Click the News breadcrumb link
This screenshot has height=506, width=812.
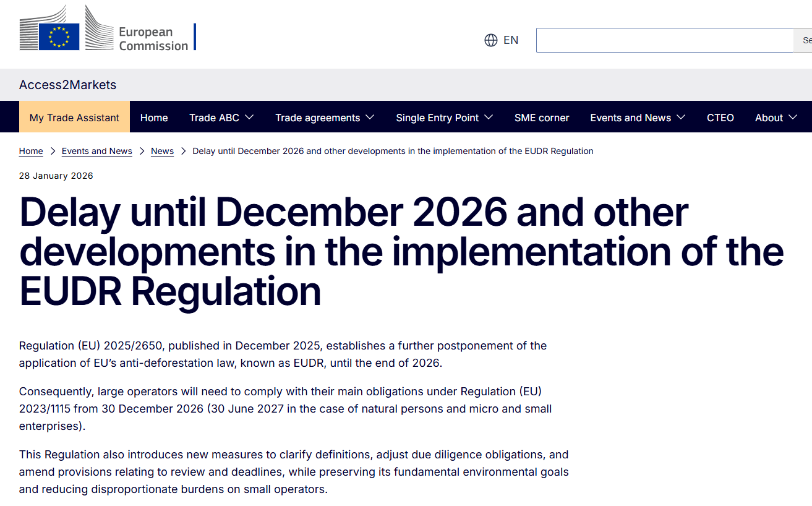(162, 151)
